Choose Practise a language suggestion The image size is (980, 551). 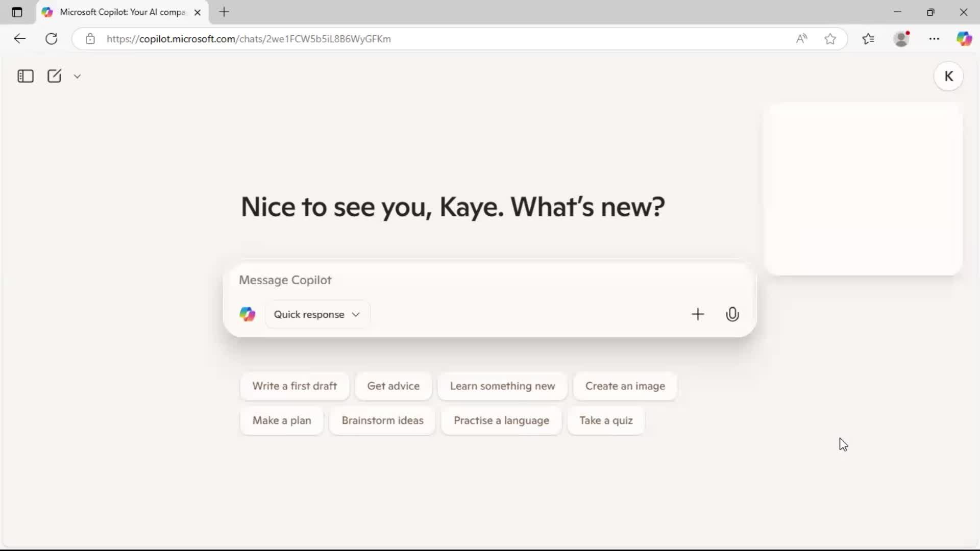(501, 420)
